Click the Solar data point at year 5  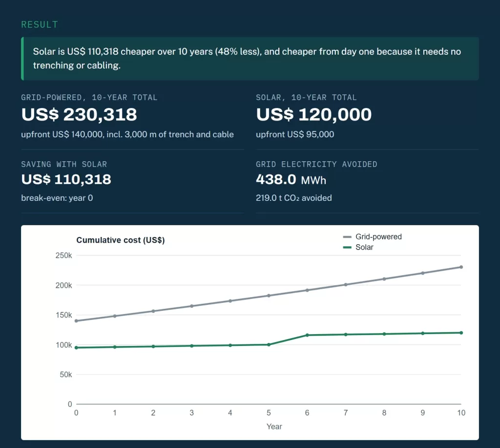[269, 344]
